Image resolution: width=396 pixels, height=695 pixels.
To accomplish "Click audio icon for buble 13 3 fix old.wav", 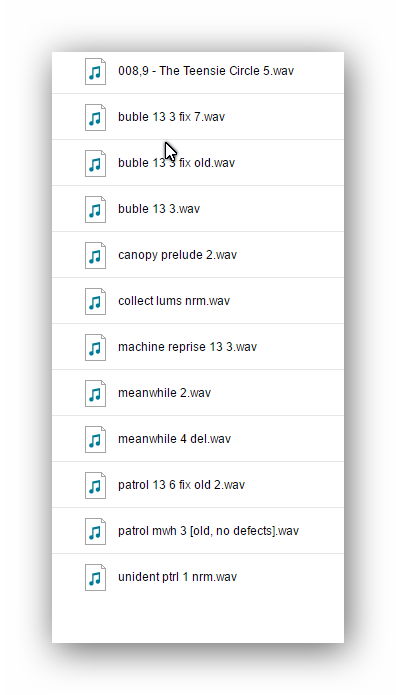I will [95, 164].
